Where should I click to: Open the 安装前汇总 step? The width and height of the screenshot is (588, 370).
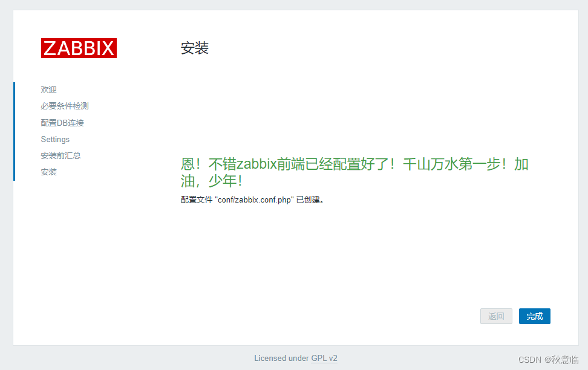click(x=60, y=155)
